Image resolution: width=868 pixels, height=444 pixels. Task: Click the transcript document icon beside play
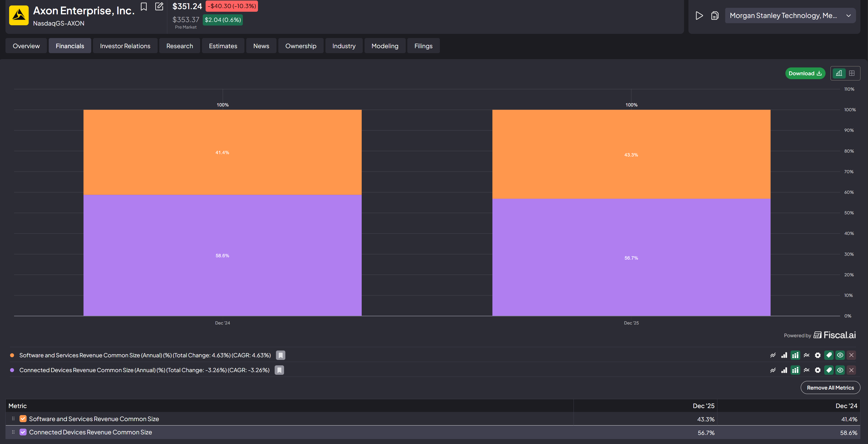point(714,16)
